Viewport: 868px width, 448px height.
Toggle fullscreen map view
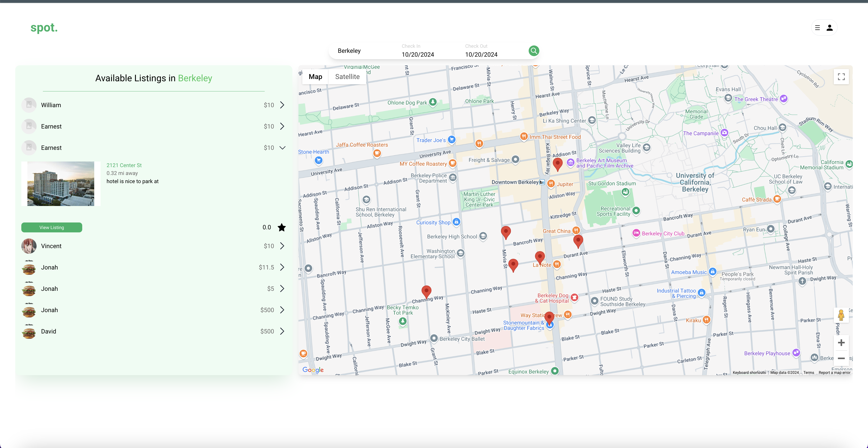[841, 76]
